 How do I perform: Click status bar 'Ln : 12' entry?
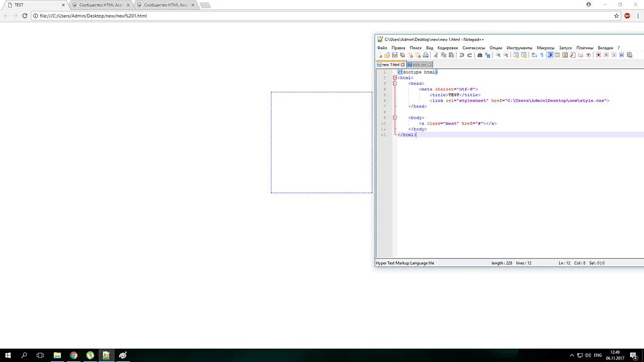click(x=564, y=263)
